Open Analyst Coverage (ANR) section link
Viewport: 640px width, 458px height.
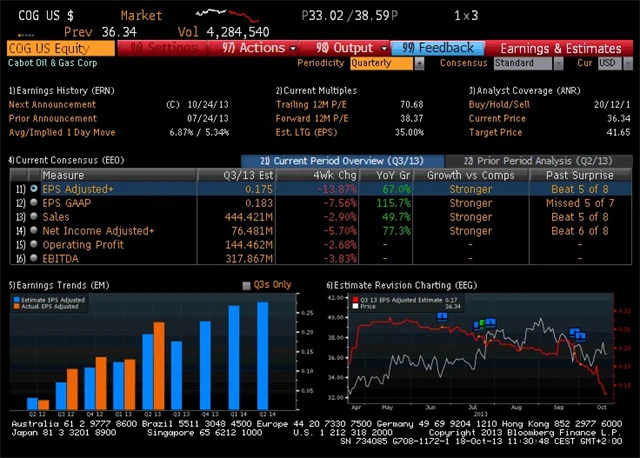pyautogui.click(x=524, y=91)
